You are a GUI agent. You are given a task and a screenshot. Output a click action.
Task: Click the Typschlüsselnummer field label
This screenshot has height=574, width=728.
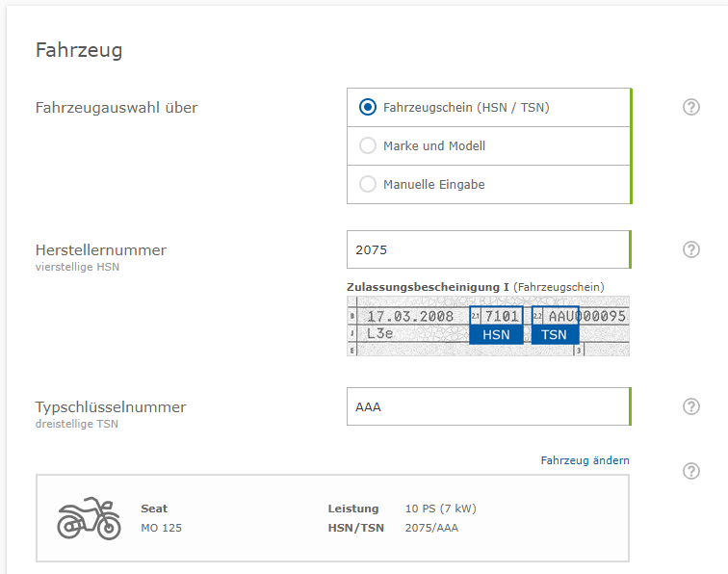111,407
